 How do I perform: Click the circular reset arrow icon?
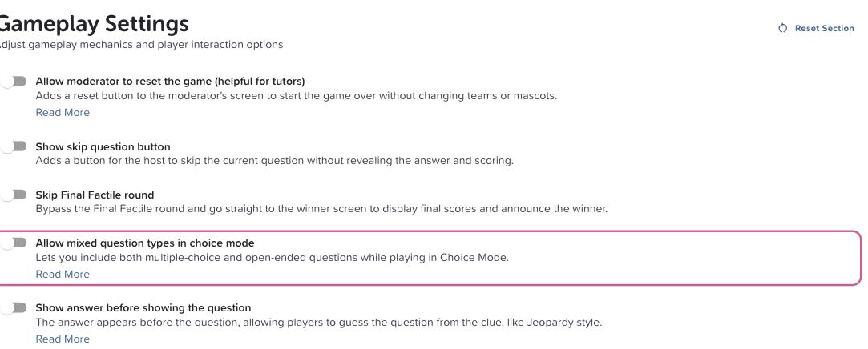coord(783,28)
